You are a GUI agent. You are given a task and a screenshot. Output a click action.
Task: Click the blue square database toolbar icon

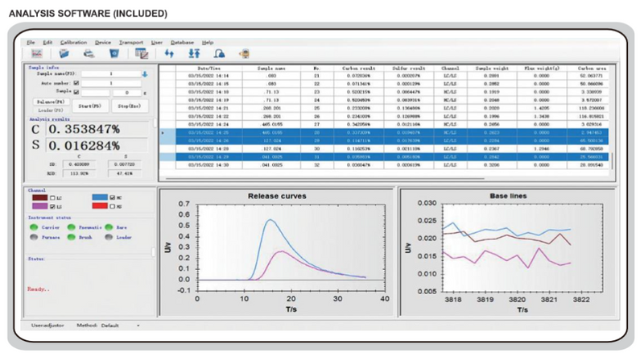pos(114,53)
